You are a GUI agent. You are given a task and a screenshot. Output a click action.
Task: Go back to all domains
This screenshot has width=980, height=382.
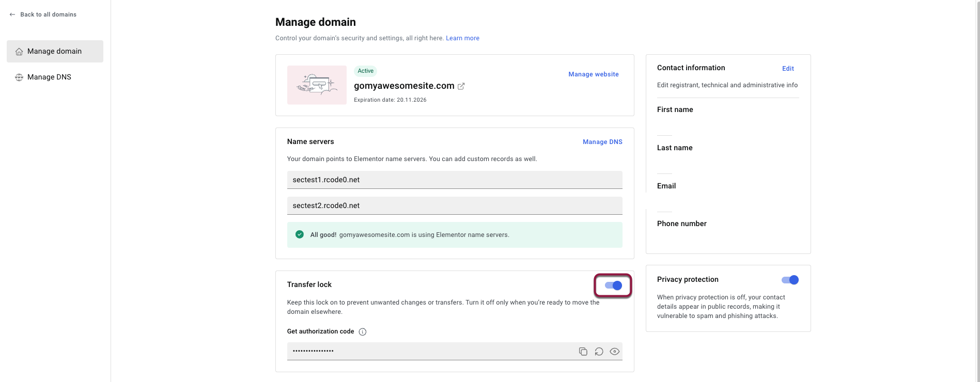pyautogui.click(x=48, y=14)
